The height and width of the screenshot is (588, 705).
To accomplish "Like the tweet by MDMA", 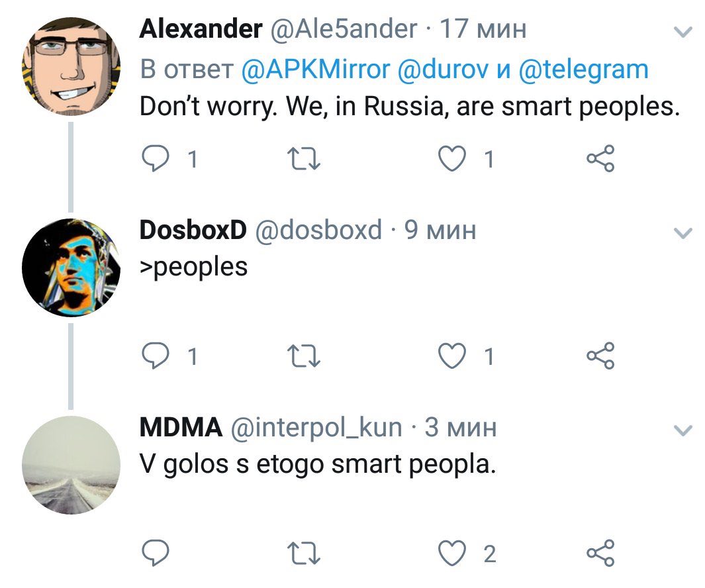I will 453,553.
